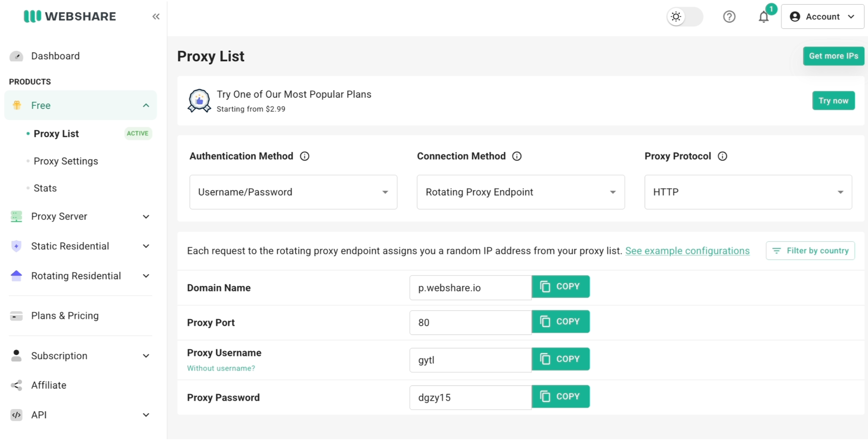Click the Webshare logo

70,16
